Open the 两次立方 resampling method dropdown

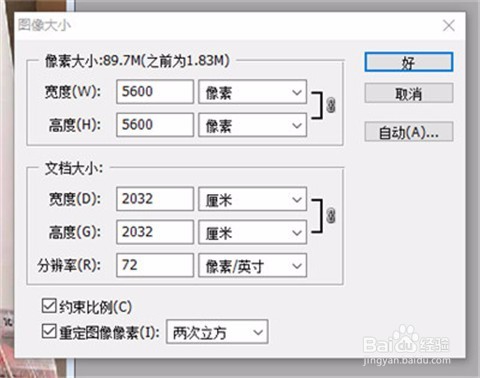tap(217, 332)
